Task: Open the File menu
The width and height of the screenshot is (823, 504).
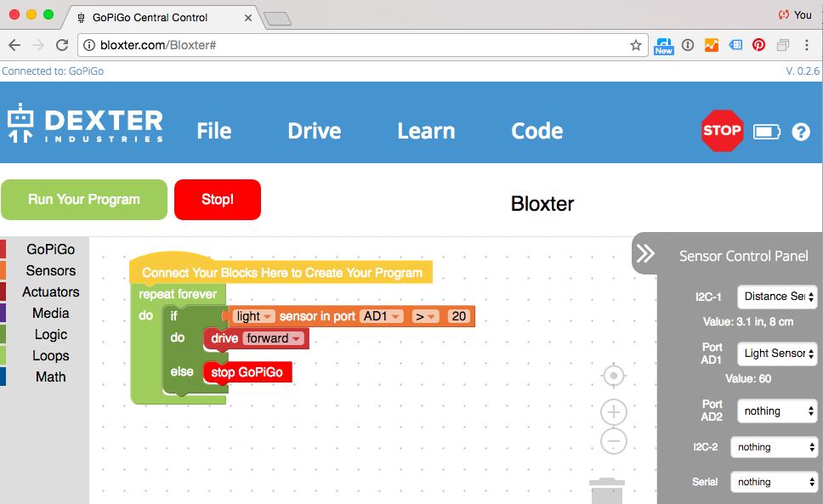Action: pos(213,131)
